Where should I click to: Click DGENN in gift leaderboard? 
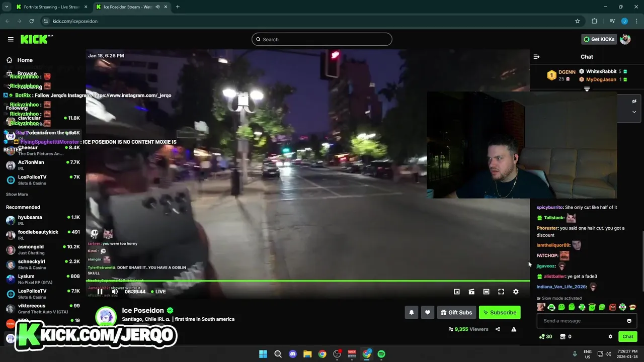pyautogui.click(x=567, y=72)
